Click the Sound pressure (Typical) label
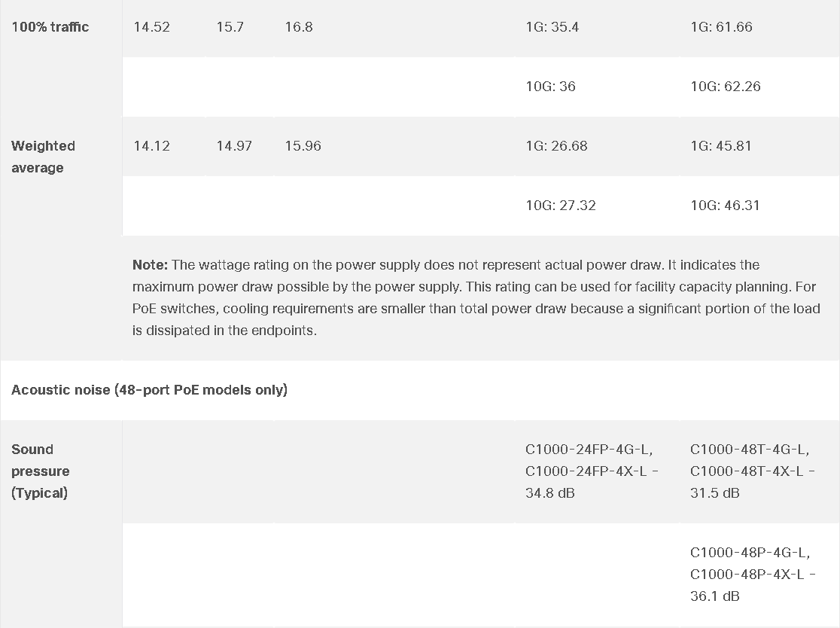 pyautogui.click(x=40, y=471)
